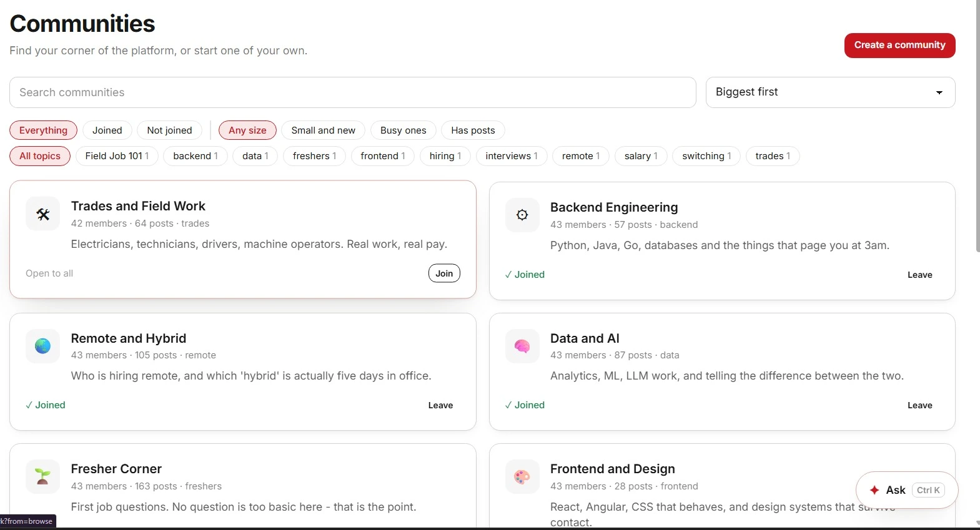The width and height of the screenshot is (980, 530).
Task: Filter by Not joined communities
Action: (169, 130)
